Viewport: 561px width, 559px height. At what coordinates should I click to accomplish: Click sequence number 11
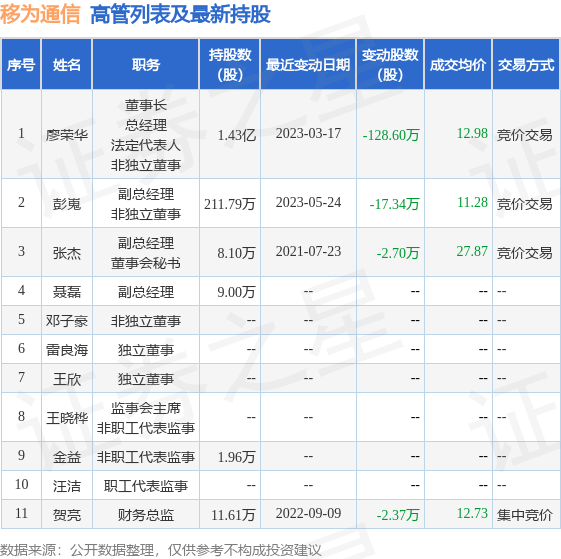click(x=21, y=514)
